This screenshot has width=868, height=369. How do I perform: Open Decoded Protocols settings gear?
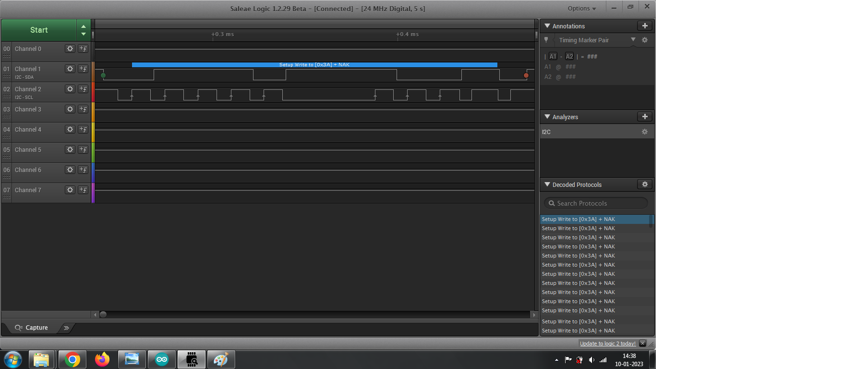pos(645,184)
